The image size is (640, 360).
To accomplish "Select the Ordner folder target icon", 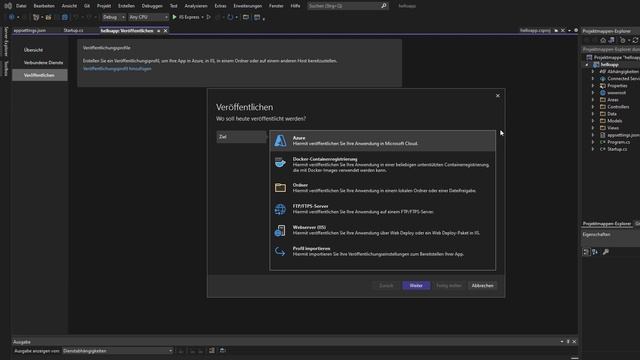I will pyautogui.click(x=280, y=187).
